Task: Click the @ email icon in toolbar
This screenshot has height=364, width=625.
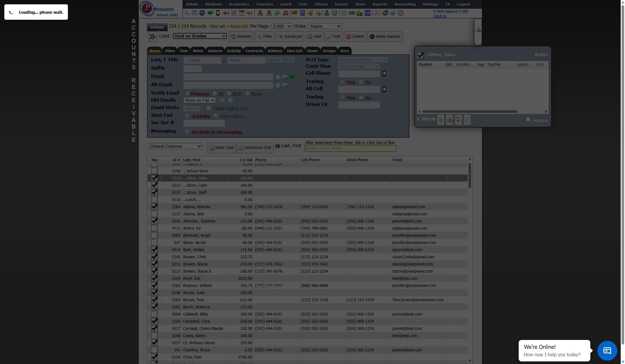Action: (x=202, y=13)
